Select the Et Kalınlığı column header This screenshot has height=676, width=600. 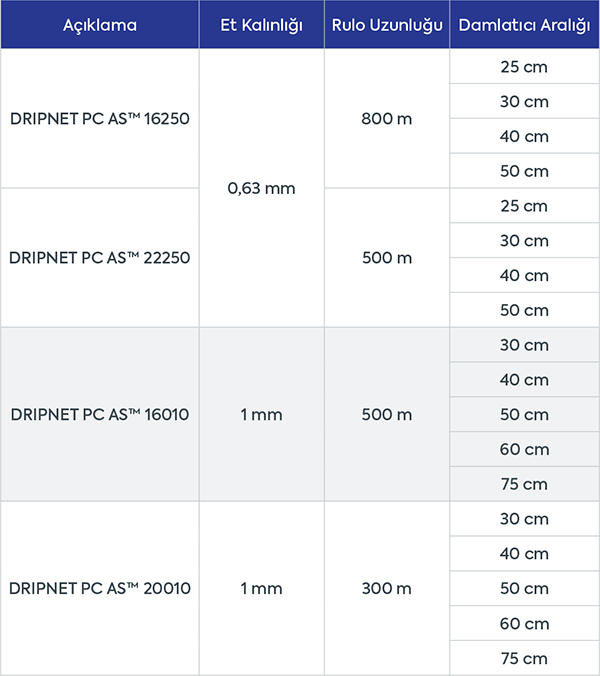tap(261, 25)
